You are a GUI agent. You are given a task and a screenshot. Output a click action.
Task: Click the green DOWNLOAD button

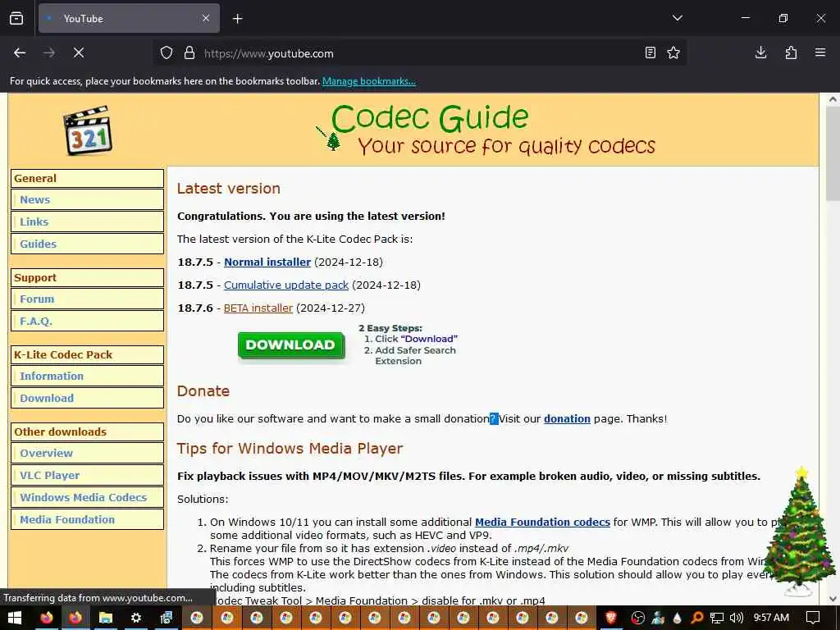point(291,345)
